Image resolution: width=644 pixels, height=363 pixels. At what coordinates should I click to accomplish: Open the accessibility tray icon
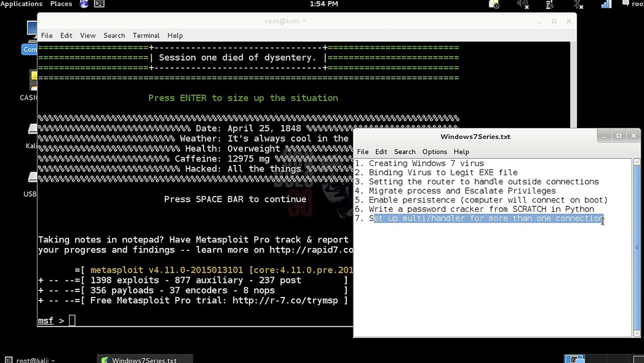click(x=550, y=5)
